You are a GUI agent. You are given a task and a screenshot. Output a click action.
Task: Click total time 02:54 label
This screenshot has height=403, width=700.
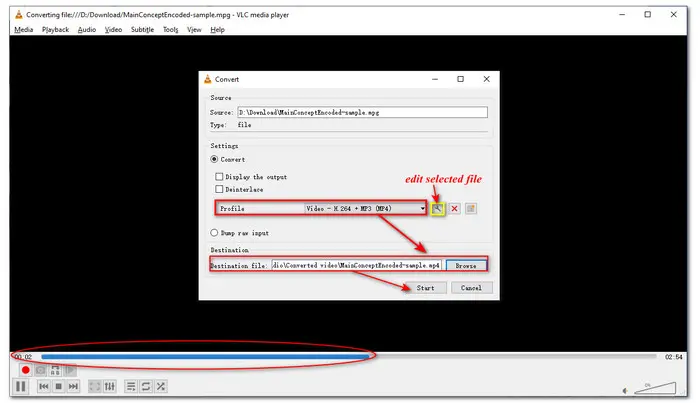[674, 357]
